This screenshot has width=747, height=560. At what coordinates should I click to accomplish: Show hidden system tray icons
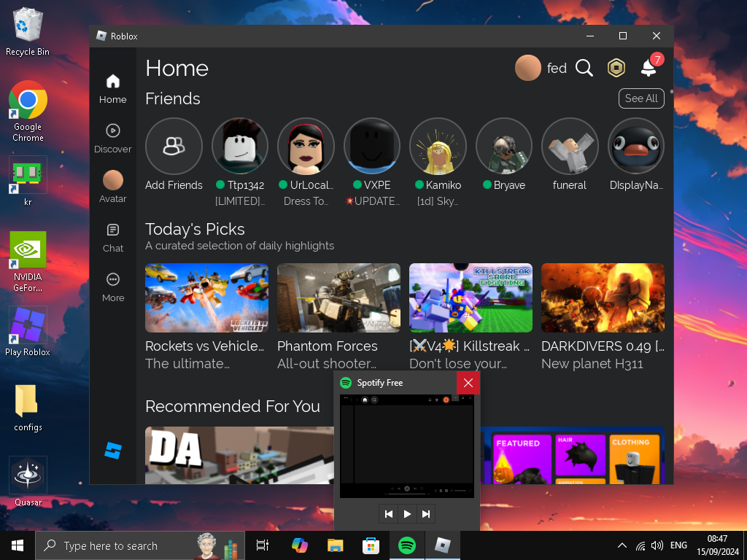(622, 545)
